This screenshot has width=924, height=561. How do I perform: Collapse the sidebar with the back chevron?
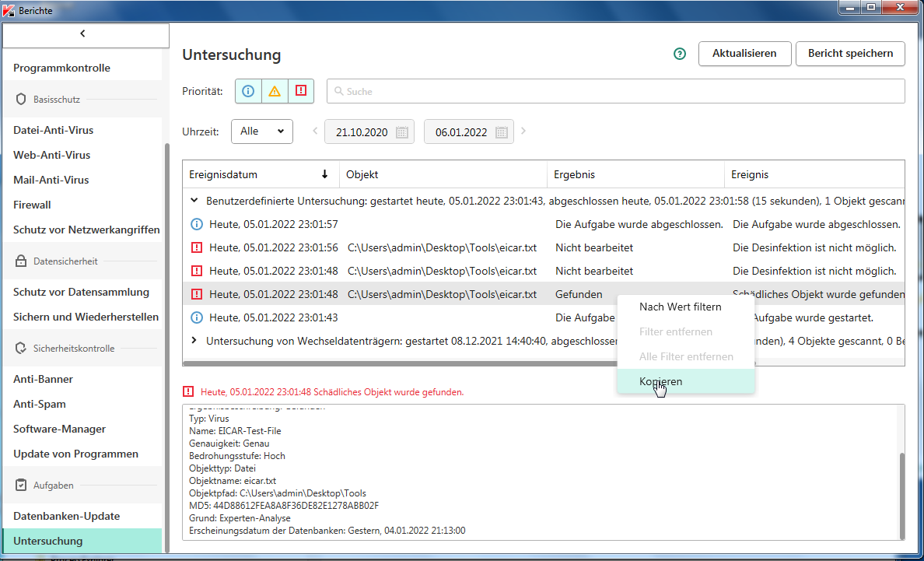[83, 33]
